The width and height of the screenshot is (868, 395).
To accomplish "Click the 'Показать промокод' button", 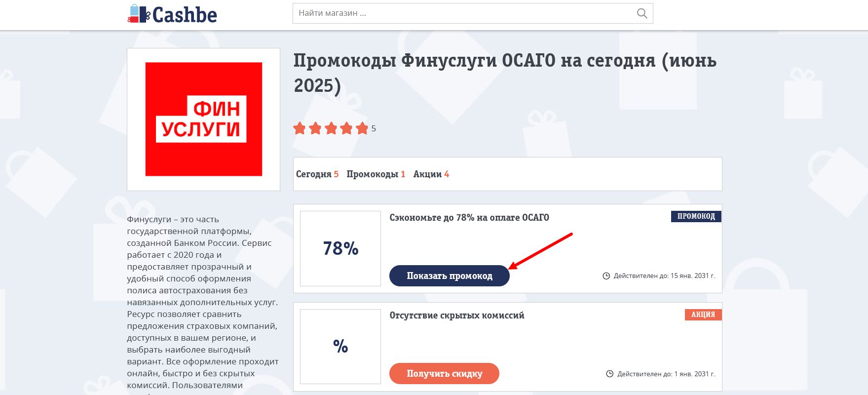I will click(450, 276).
